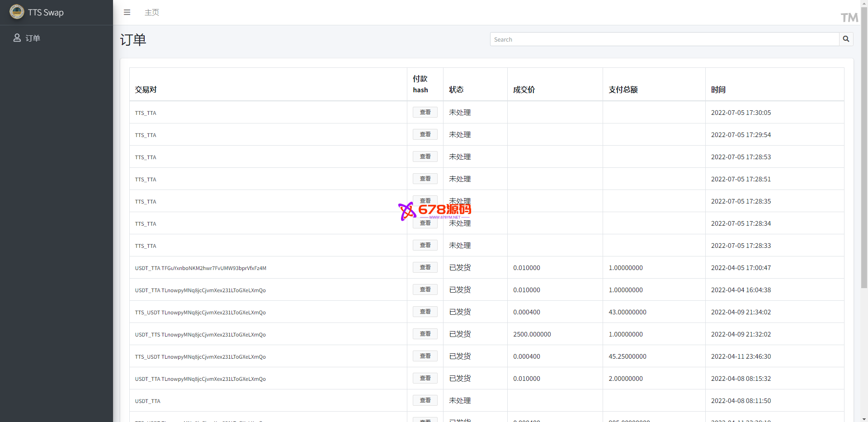Viewport: 868px width, 422px height.
Task: View hash of order with total 45.25000000
Action: 425,356
